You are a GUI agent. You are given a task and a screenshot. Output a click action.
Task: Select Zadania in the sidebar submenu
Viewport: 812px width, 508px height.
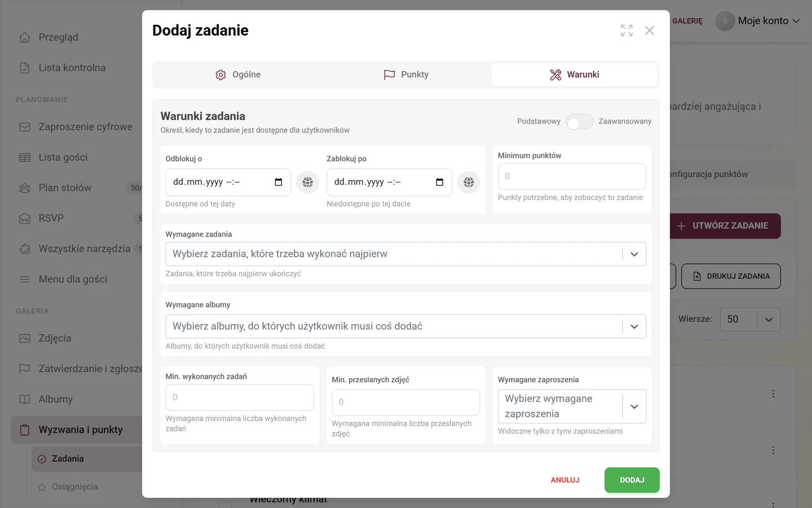pos(87,459)
